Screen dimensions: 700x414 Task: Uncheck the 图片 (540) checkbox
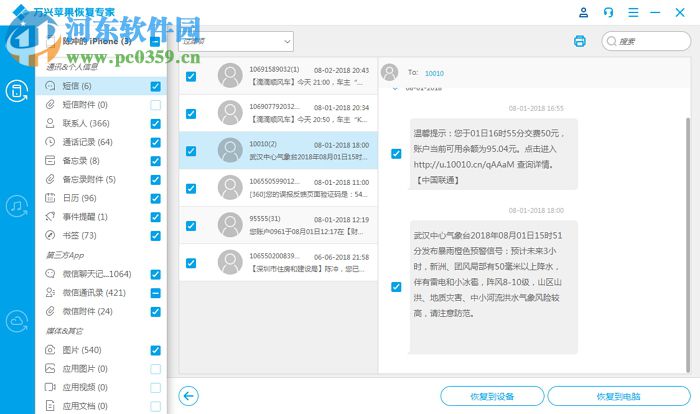[x=155, y=350]
